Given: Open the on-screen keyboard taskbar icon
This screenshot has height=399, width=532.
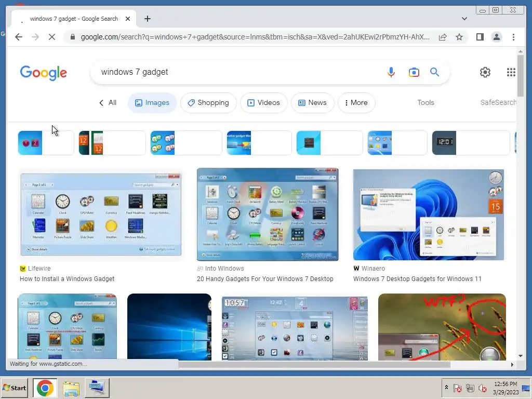Looking at the screenshot, I should pyautogui.click(x=97, y=388).
